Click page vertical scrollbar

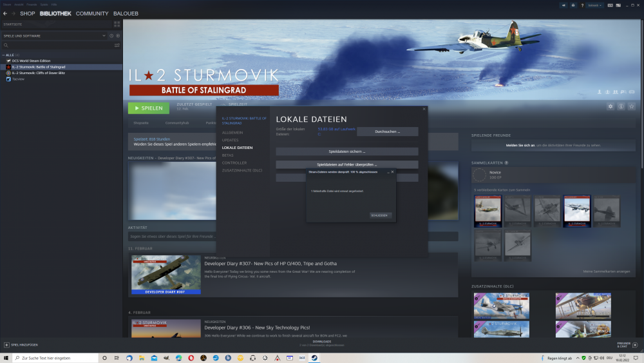(642, 95)
